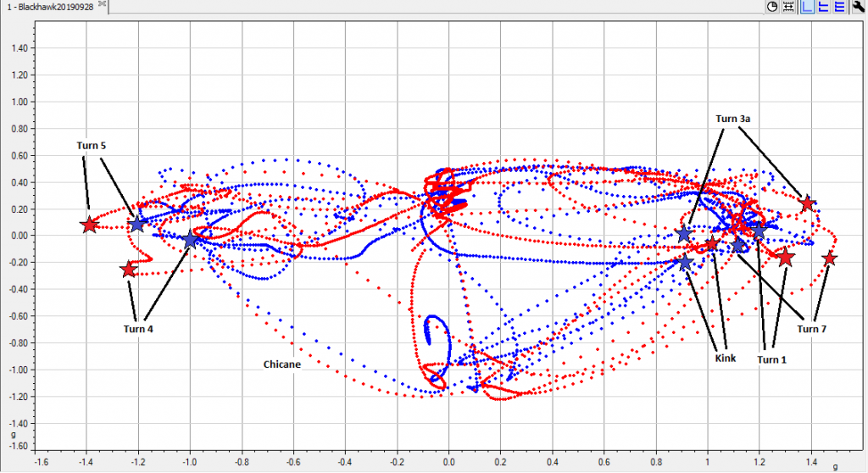The image size is (868, 473).
Task: Click the blue star marker for Turn 5
Action: (137, 225)
